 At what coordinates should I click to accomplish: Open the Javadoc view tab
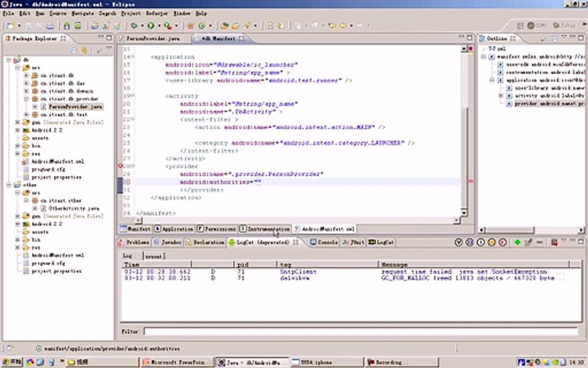pos(167,242)
